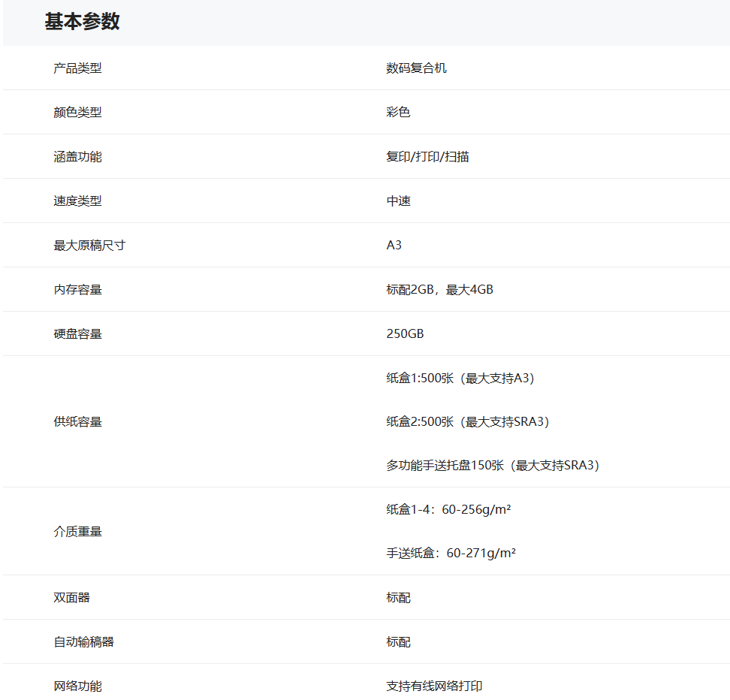Select the 复印/打印/扫描 functions value

[427, 157]
